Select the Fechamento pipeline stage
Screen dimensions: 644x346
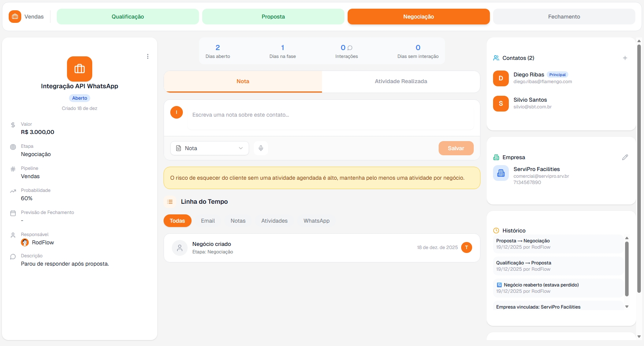point(564,17)
